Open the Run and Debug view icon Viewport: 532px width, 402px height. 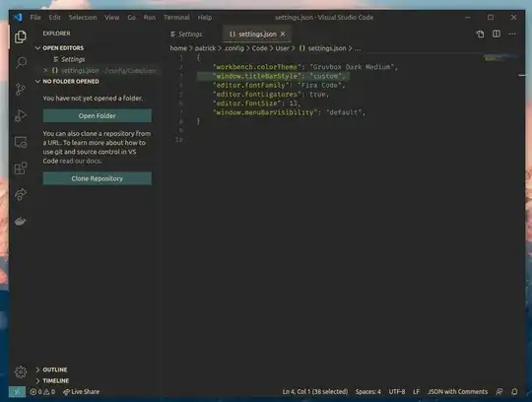click(21, 115)
